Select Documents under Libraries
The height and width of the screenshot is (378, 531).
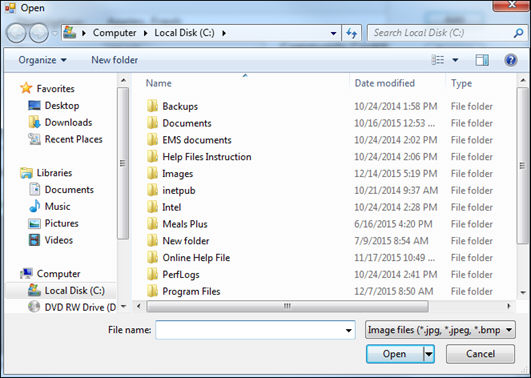click(69, 190)
